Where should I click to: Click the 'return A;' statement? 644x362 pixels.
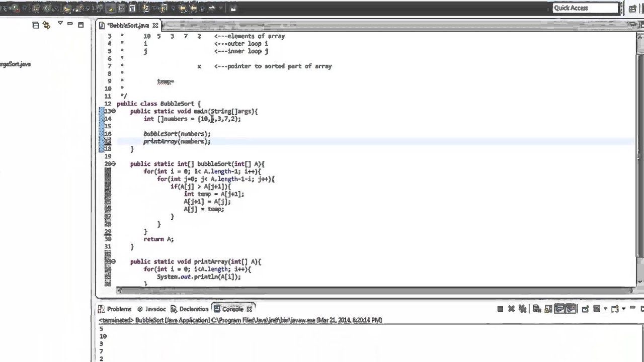click(158, 239)
